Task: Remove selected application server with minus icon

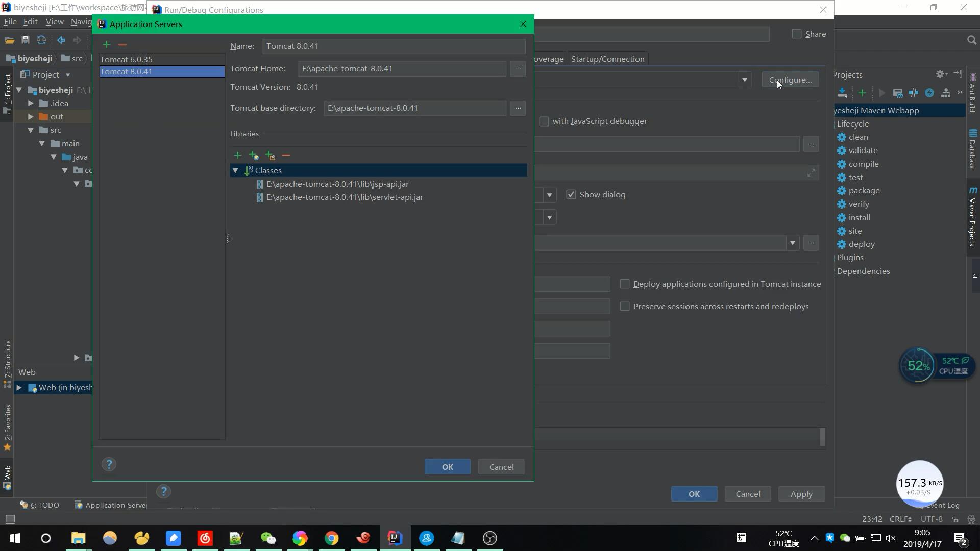Action: (x=122, y=45)
